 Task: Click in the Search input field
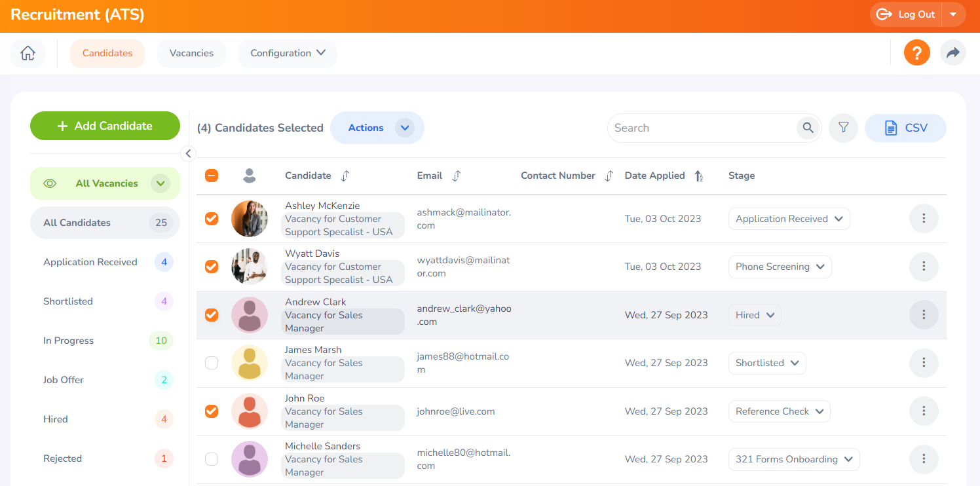coord(701,128)
